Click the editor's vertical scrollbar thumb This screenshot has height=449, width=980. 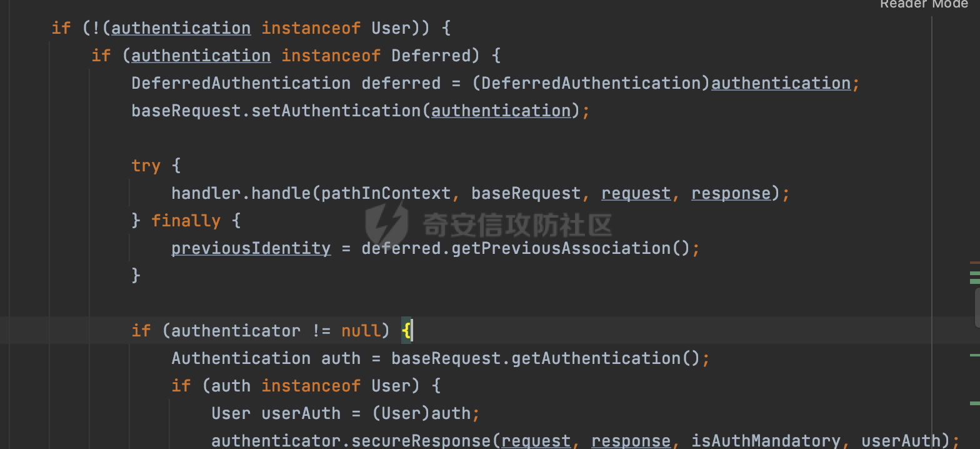[977, 308]
